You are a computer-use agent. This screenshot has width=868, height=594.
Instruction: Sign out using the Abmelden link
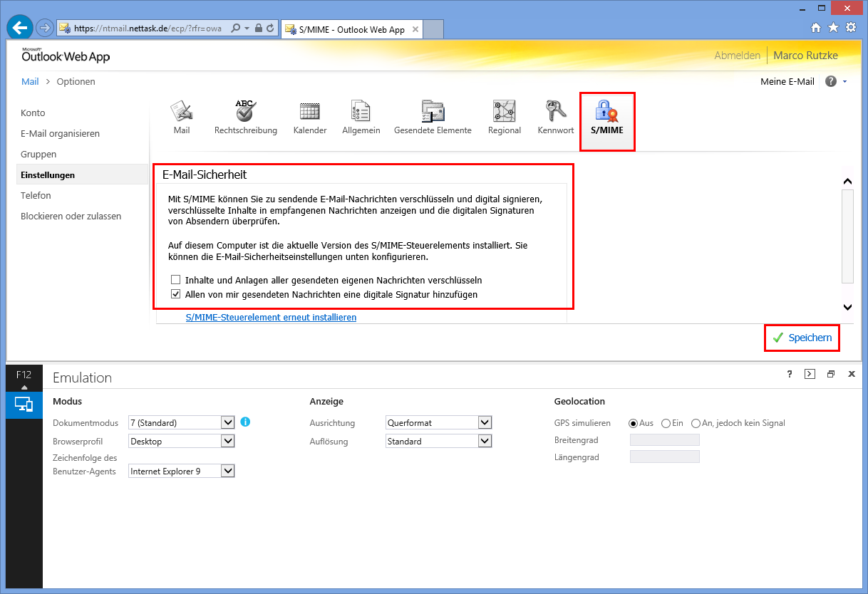coord(738,56)
